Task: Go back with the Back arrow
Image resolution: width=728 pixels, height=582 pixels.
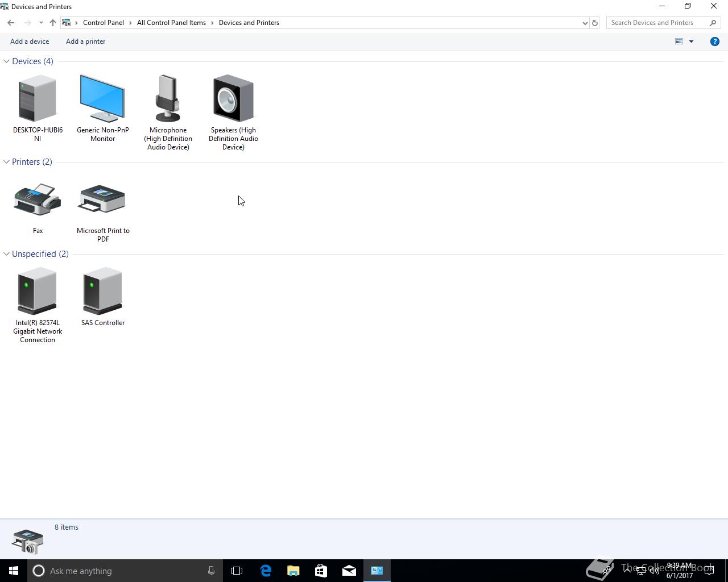Action: coord(11,23)
